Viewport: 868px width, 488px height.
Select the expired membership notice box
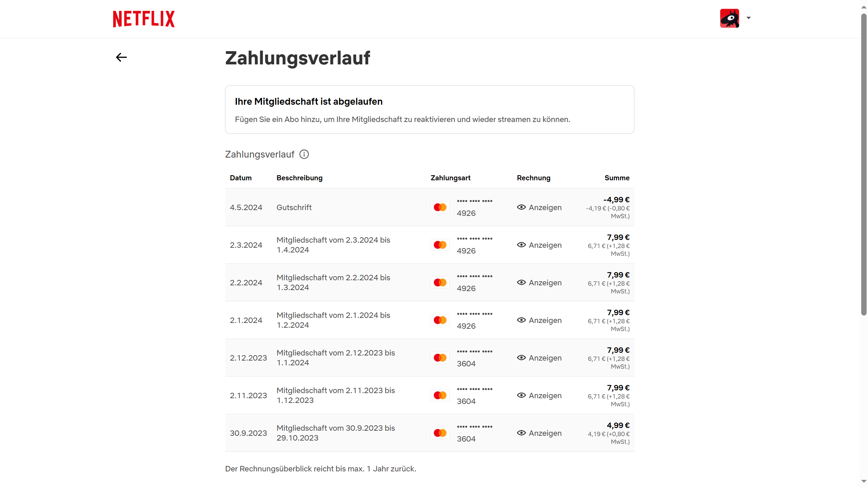click(430, 109)
